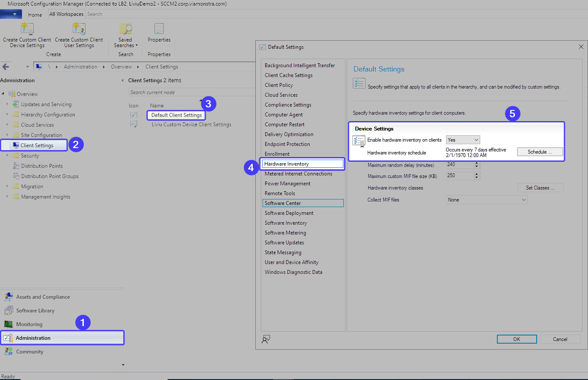Click Default Client Settings row icon
The width and height of the screenshot is (588, 380).
click(x=134, y=115)
